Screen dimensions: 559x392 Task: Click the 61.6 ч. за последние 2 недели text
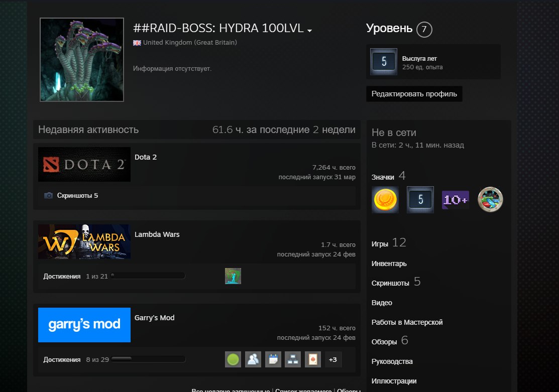pos(284,129)
